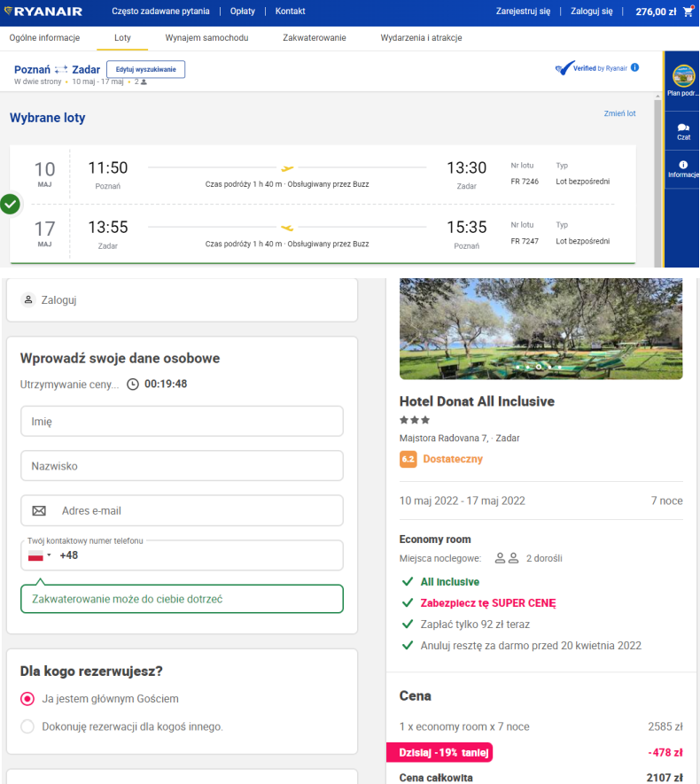
Task: Focus the Nazwisko input field
Action: [x=182, y=466]
